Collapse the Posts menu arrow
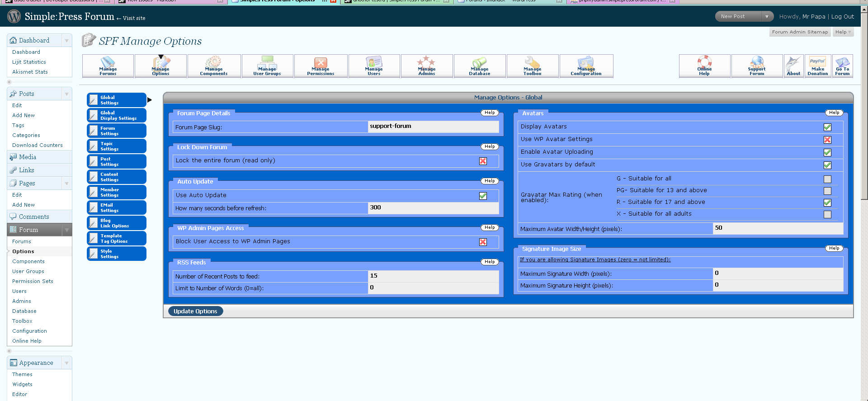Screen dimensions: 868x401 (x=66, y=94)
